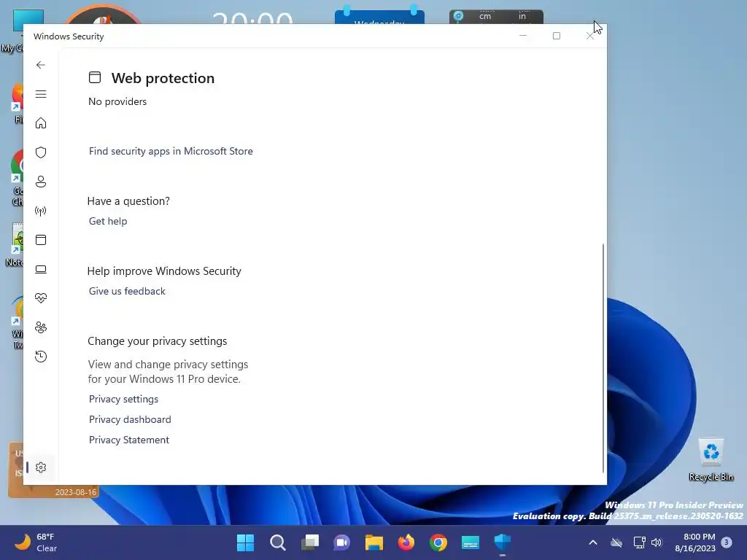This screenshot has width=747, height=560.
Task: Go to Home in Windows Security sidebar
Action: [x=41, y=123]
